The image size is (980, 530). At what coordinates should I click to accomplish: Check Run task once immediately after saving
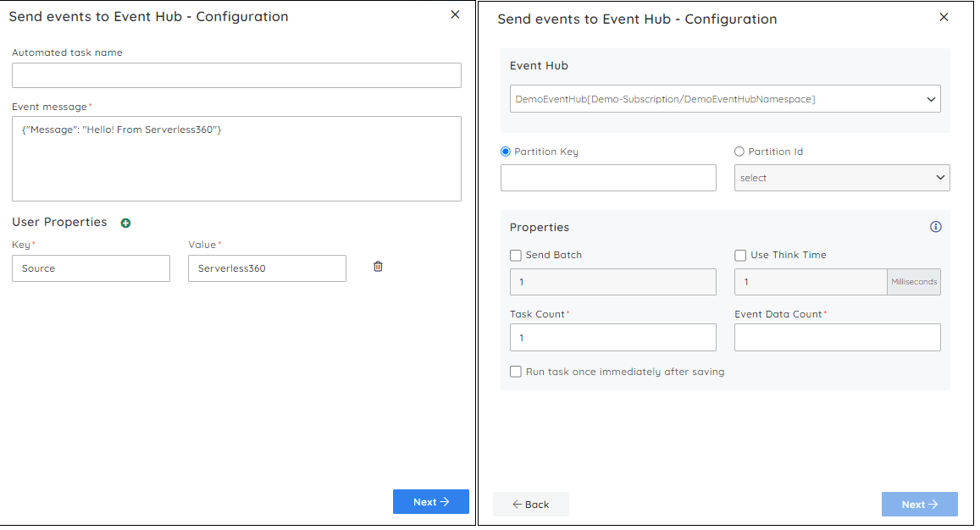coord(515,371)
